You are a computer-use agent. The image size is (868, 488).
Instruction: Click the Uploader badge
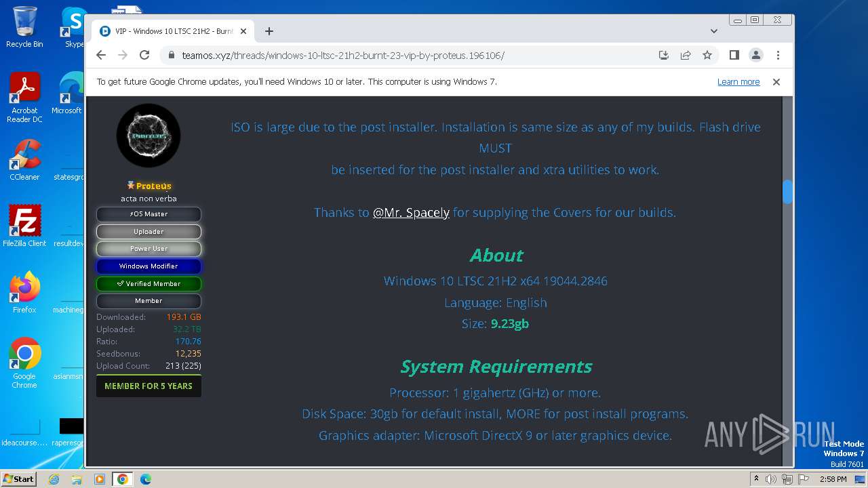(149, 232)
